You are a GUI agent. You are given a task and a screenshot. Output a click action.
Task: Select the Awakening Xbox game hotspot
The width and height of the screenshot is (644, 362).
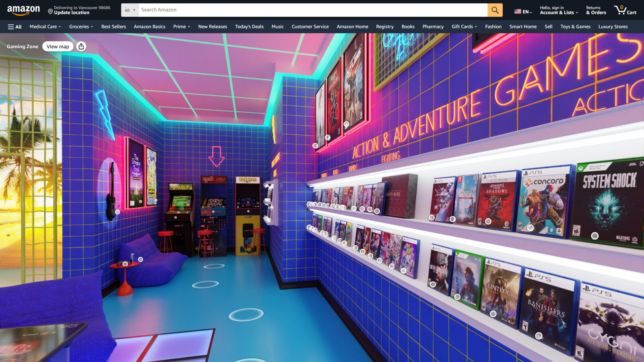[x=457, y=297]
